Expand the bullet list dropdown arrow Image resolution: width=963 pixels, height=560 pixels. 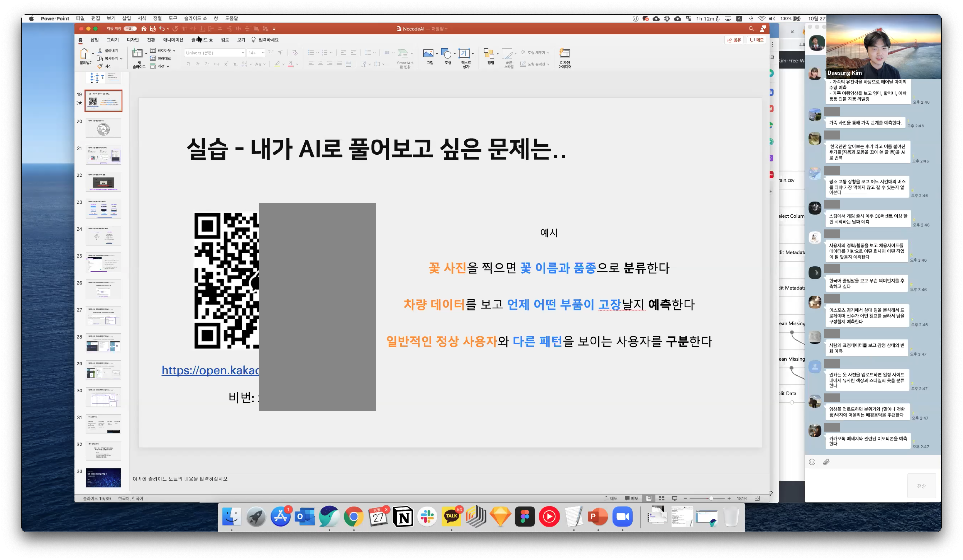point(318,53)
